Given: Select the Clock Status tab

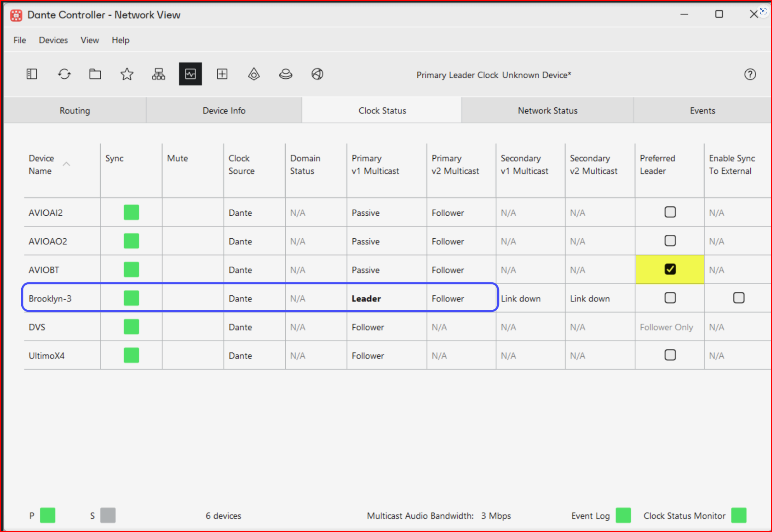Looking at the screenshot, I should coord(382,110).
